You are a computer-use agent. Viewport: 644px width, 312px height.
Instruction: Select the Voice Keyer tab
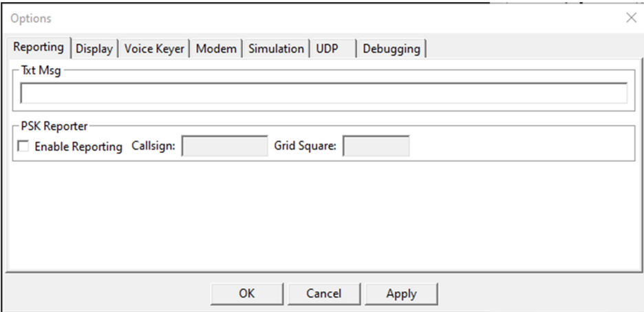click(154, 49)
